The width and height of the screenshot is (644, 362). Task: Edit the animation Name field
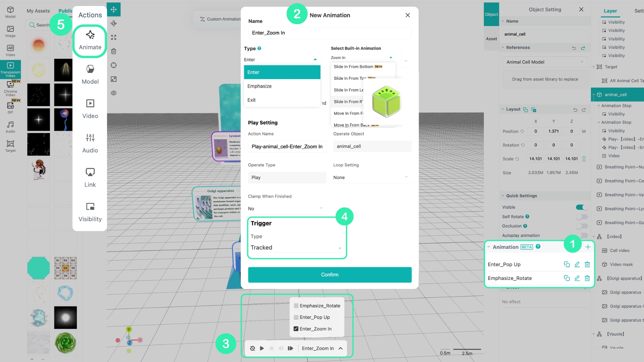[x=330, y=33]
